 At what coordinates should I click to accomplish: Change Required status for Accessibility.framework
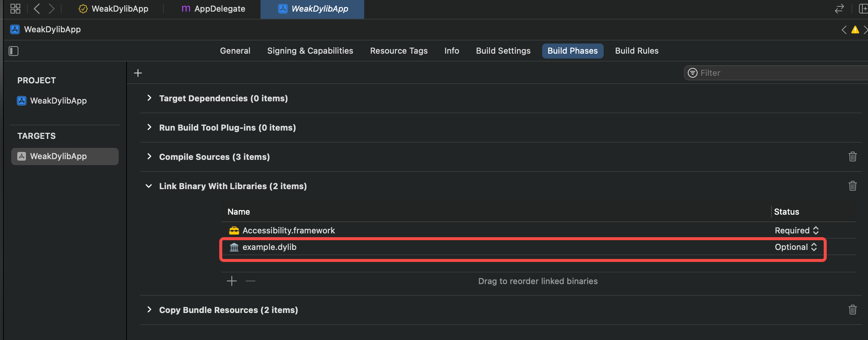(797, 230)
